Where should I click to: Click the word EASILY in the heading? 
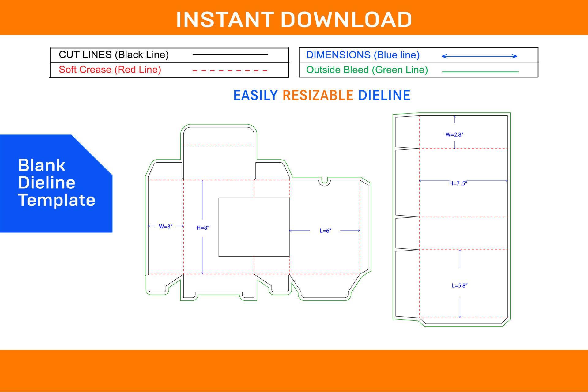coord(256,95)
